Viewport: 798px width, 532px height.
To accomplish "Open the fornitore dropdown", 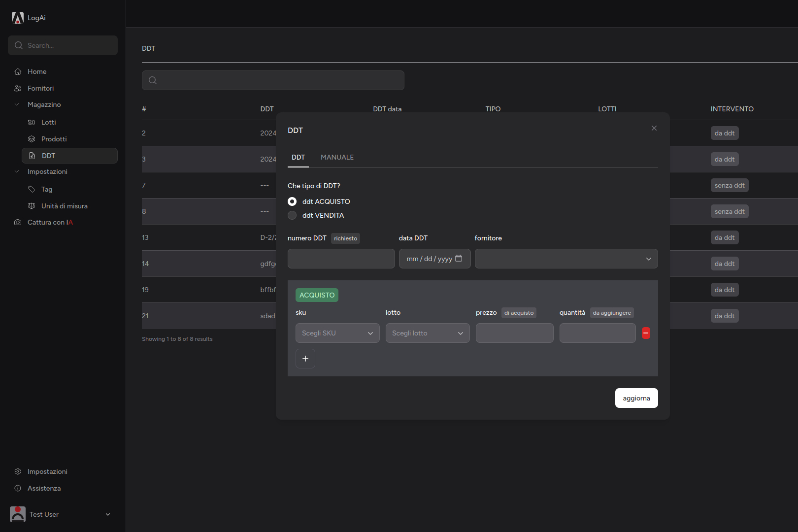I will click(566, 259).
